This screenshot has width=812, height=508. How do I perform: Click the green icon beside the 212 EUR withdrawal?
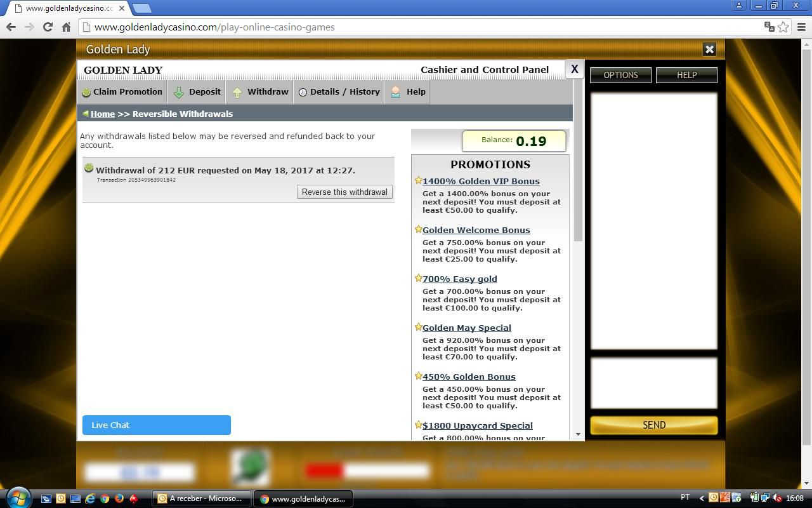tap(89, 168)
